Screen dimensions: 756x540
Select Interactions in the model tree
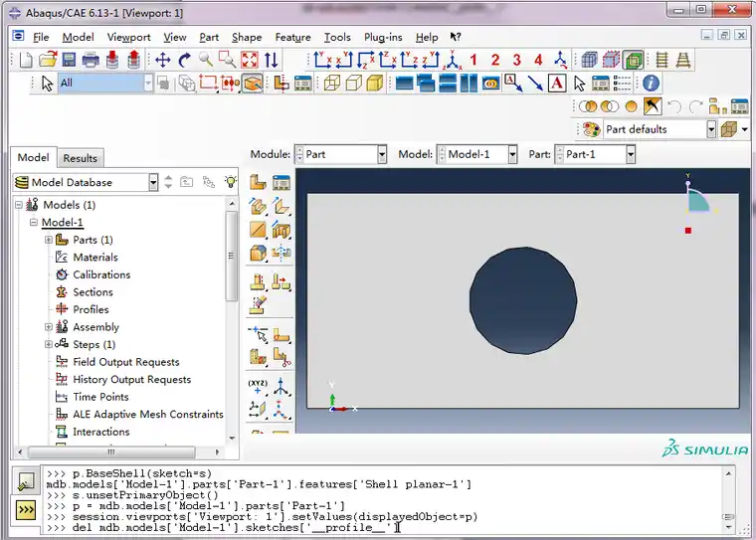tap(100, 432)
